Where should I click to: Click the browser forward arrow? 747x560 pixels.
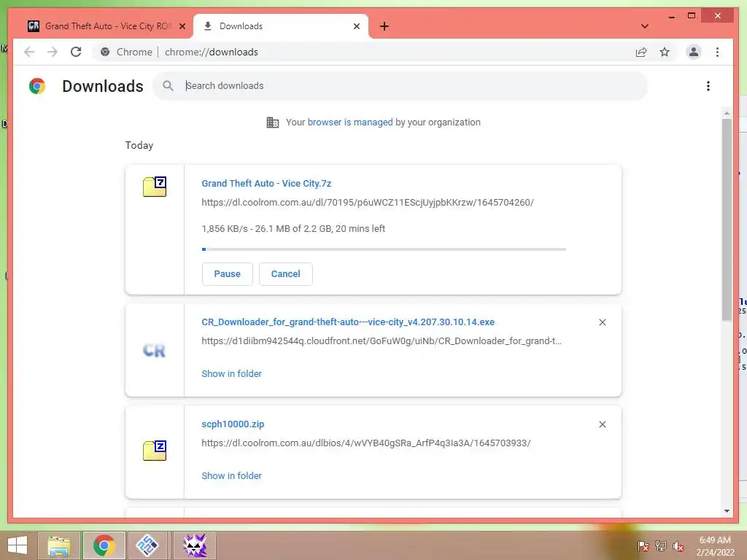point(53,52)
